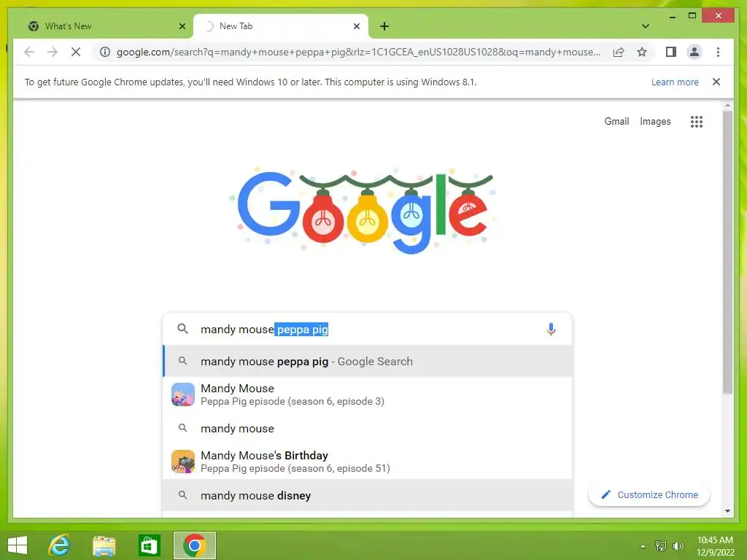The height and width of the screenshot is (560, 747).
Task: Open the Gmail link
Action: pos(616,122)
